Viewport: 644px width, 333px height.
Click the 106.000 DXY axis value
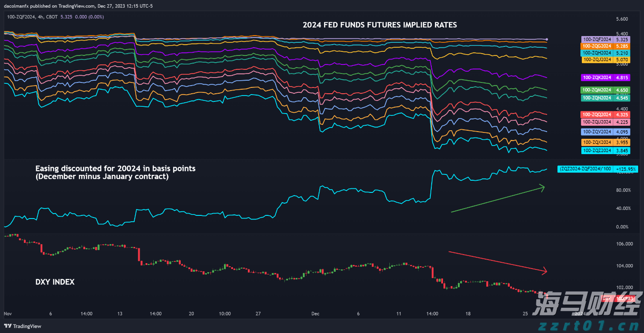[x=624, y=244]
